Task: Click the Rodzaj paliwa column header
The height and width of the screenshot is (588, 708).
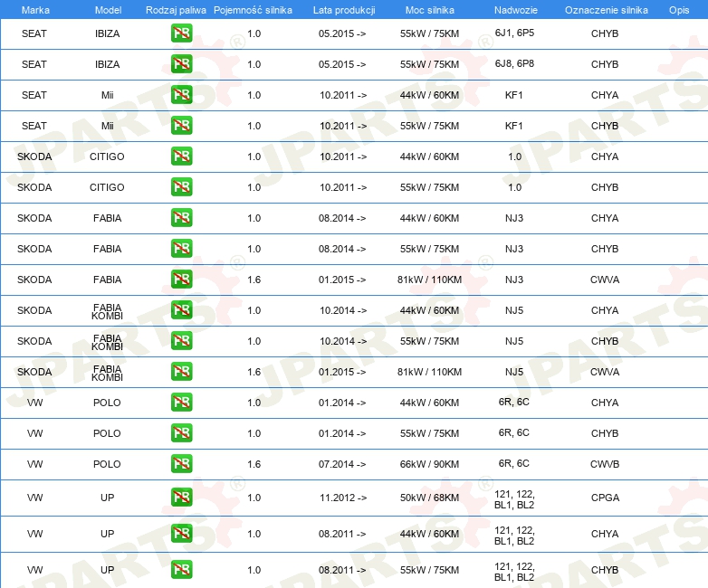Action: coord(176,10)
